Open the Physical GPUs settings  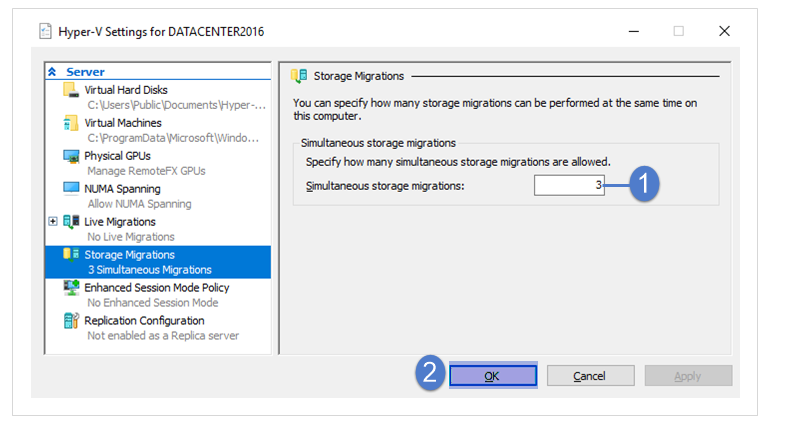coord(117,156)
